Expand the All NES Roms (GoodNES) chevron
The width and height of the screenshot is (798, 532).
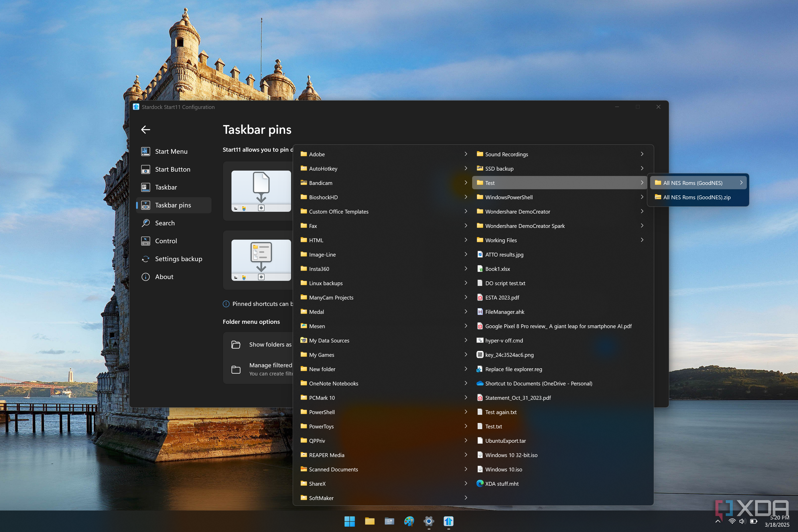coord(741,183)
